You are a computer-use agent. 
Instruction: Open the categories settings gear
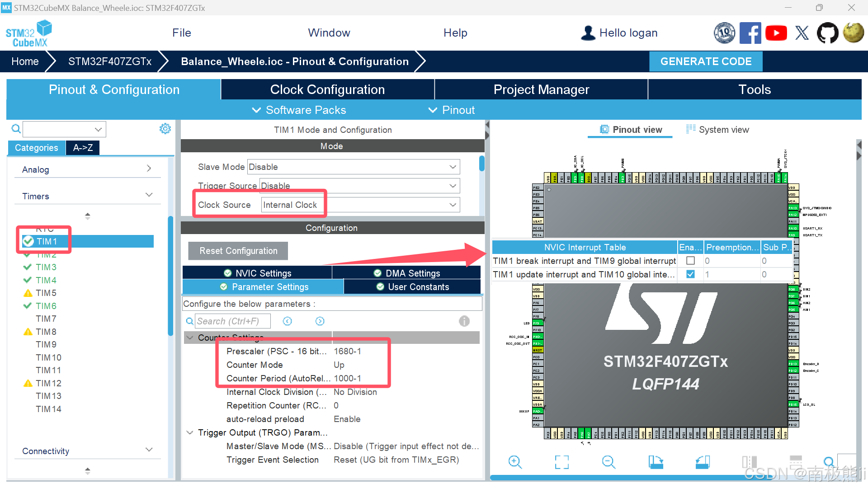coord(165,129)
